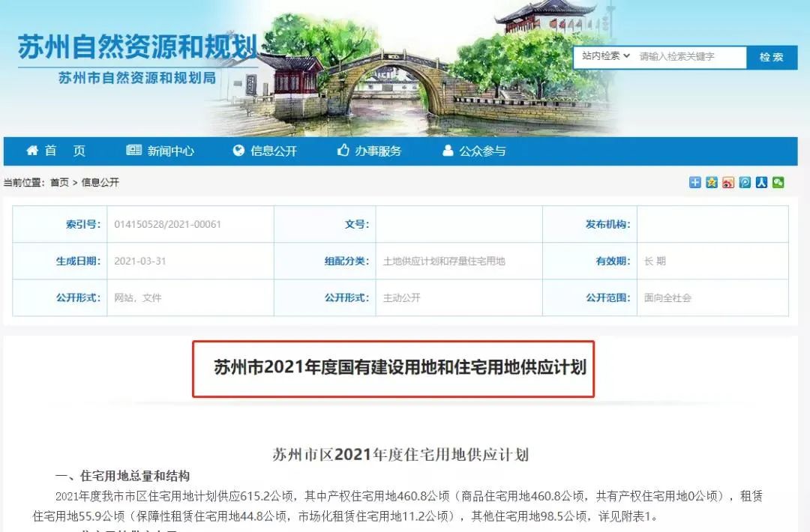The height and width of the screenshot is (532, 810).
Task: Share to Sina Weibo icon
Action: (727, 182)
